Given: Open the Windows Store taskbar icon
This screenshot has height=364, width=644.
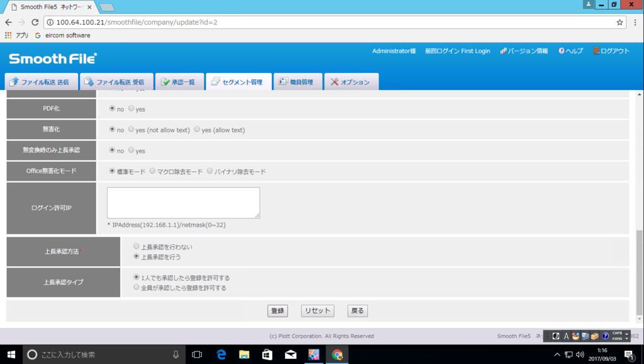Looking at the screenshot, I should 267,355.
